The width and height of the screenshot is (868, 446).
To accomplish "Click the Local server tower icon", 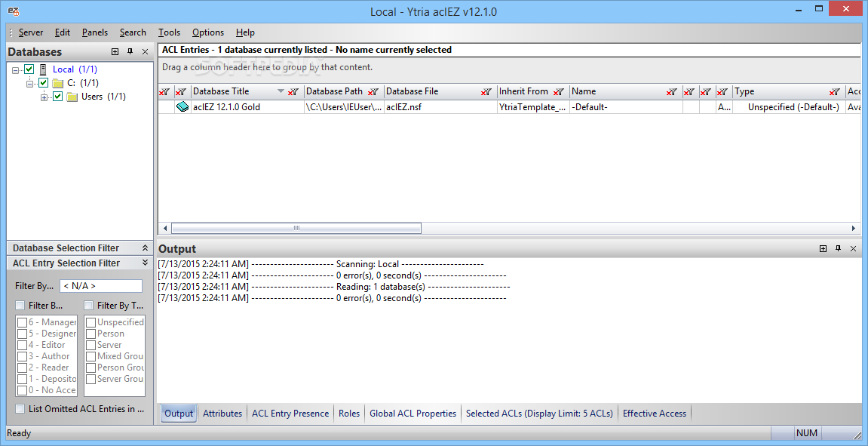I will coord(43,69).
